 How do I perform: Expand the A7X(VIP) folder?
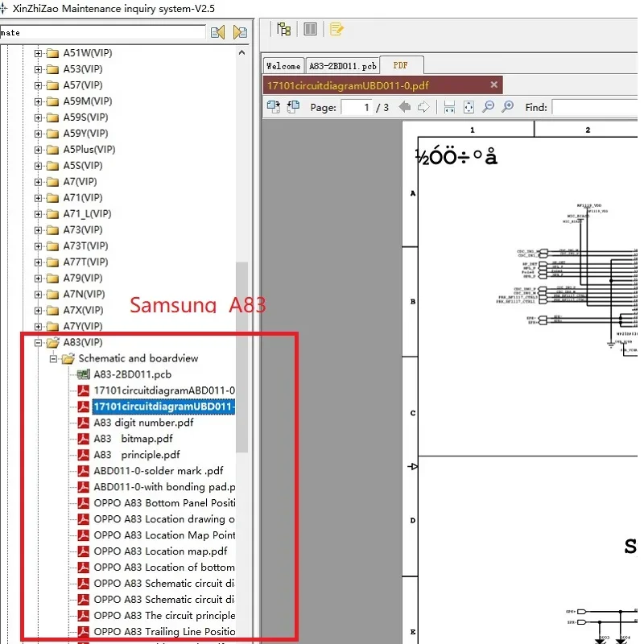(x=38, y=311)
